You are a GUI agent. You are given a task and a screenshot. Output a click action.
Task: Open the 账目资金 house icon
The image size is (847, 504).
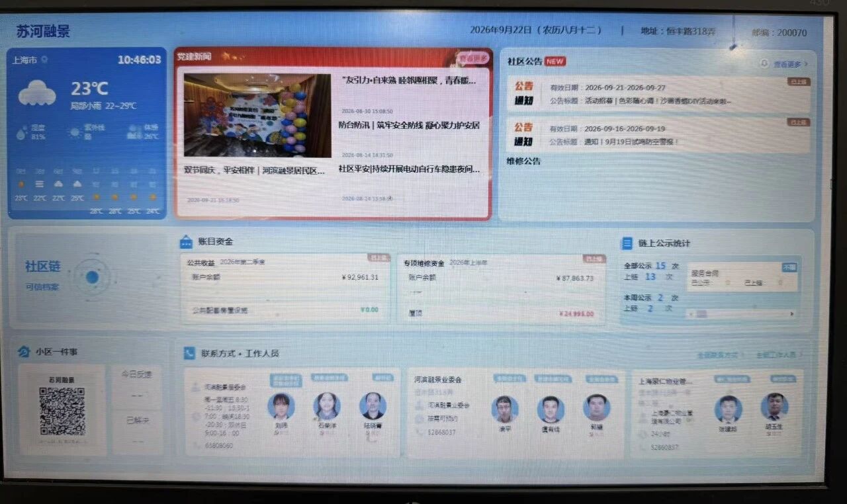tap(187, 242)
